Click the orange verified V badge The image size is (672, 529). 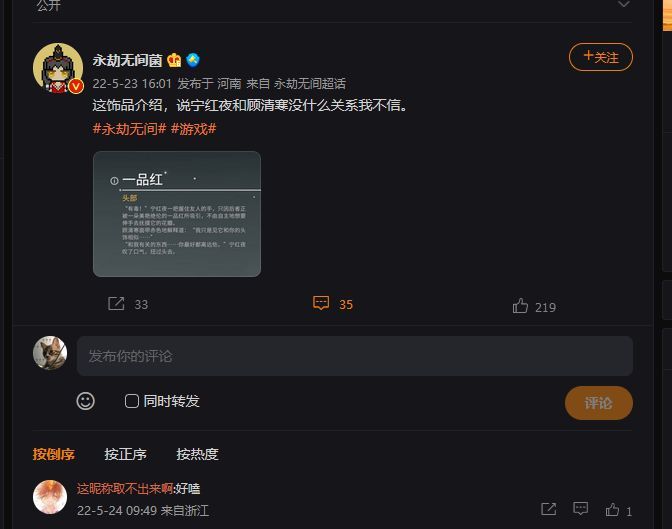[x=75, y=86]
